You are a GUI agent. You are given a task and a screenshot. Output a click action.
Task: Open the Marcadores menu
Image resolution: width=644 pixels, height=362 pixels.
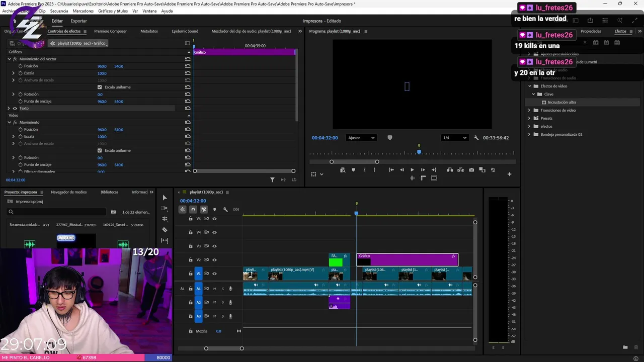click(83, 11)
